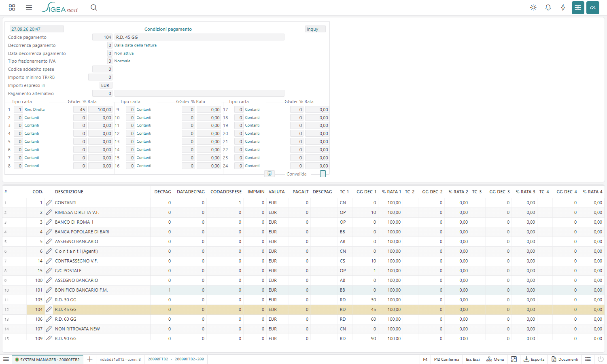Click the Pagamento alternativo code field
Image resolution: width=607 pixels, height=364 pixels.
click(x=102, y=93)
